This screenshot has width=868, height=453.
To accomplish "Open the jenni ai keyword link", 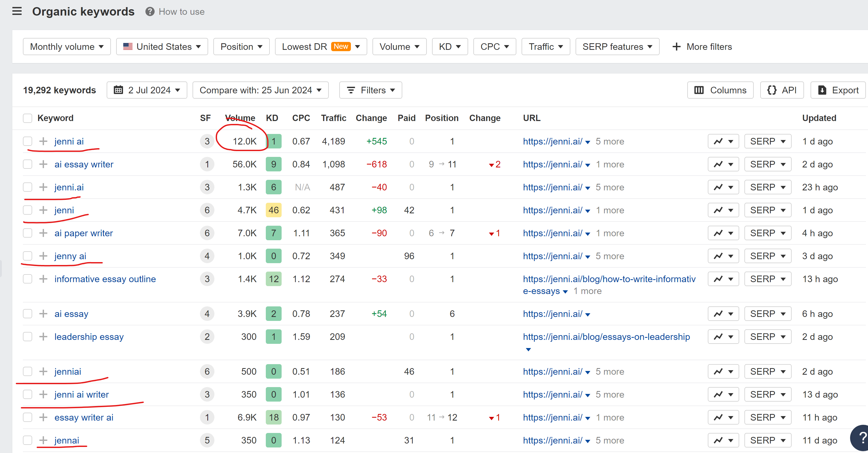I will coord(69,141).
